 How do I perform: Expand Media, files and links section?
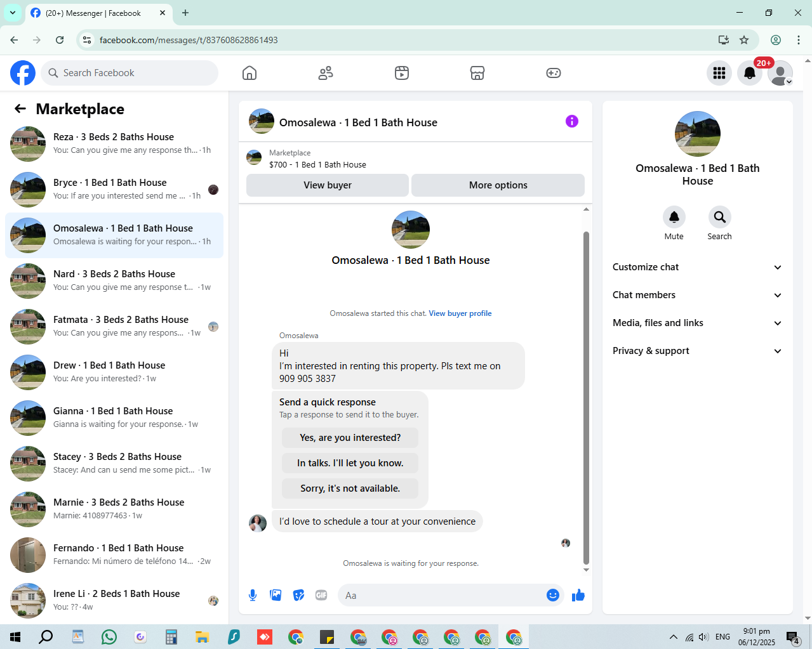pyautogui.click(x=697, y=323)
